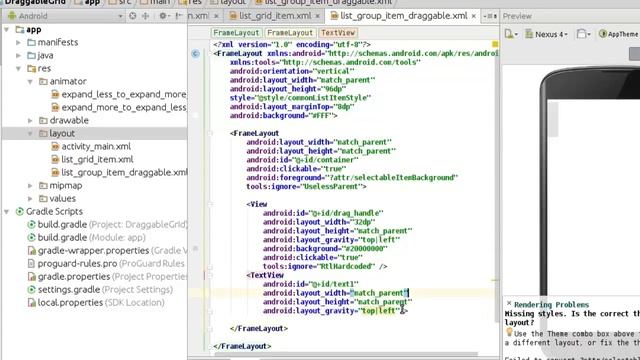Collapse the app module node
The image size is (640, 360).
pyautogui.click(x=7, y=29)
